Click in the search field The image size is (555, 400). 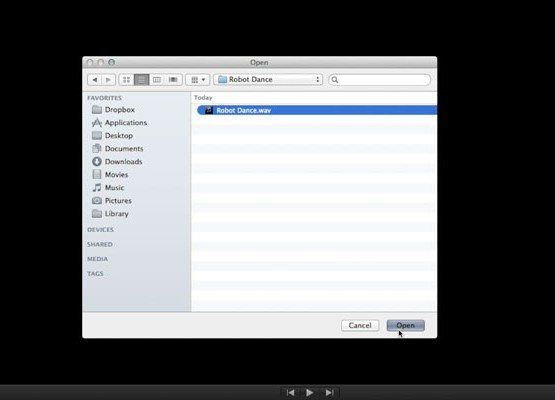point(379,80)
